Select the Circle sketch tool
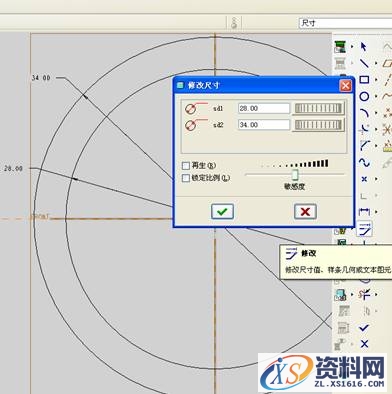Image resolution: width=392 pixels, height=394 pixels. (364, 96)
